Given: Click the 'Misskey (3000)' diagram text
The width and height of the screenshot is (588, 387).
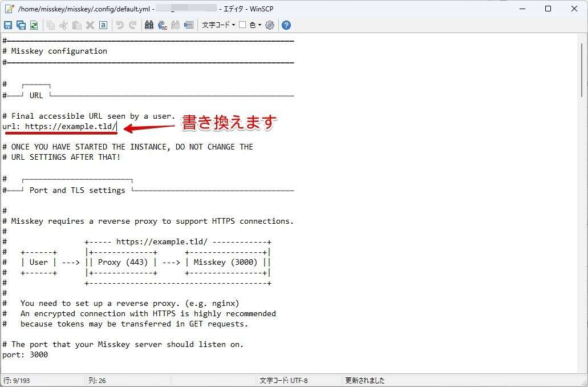Looking at the screenshot, I should (x=225, y=262).
